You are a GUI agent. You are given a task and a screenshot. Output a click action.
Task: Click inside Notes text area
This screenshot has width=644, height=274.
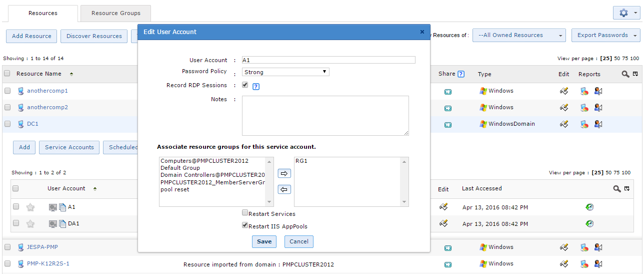(325, 116)
